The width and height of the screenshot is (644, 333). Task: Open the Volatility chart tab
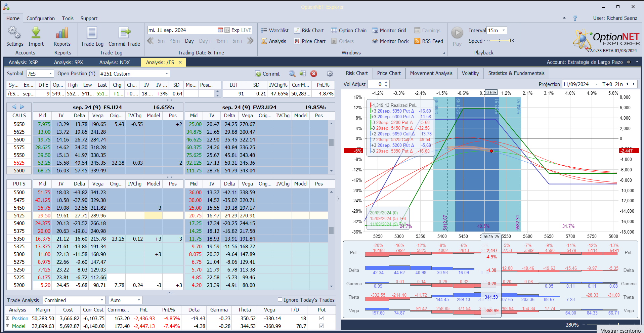[x=470, y=73]
